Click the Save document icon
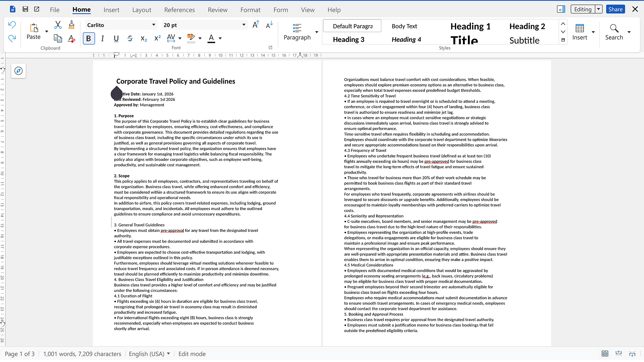This screenshot has height=362, width=644. (25, 9)
